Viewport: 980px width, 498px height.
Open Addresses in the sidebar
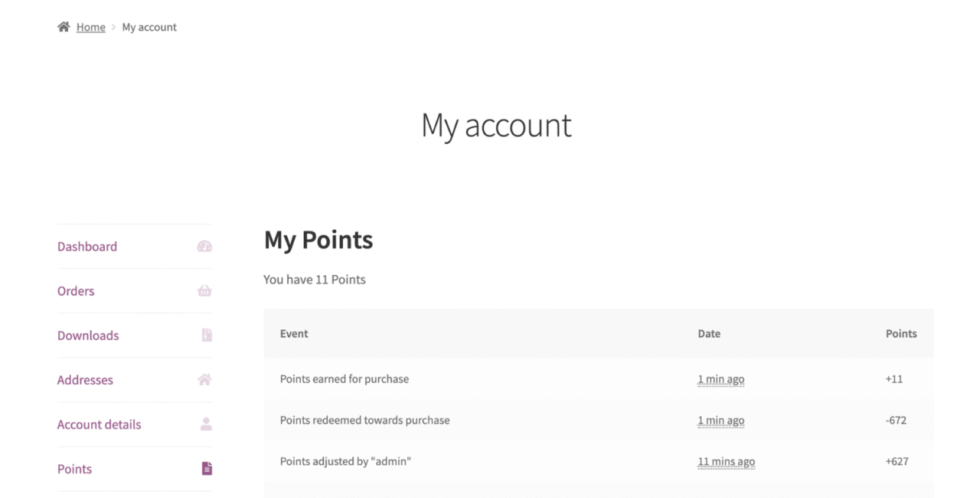click(85, 380)
